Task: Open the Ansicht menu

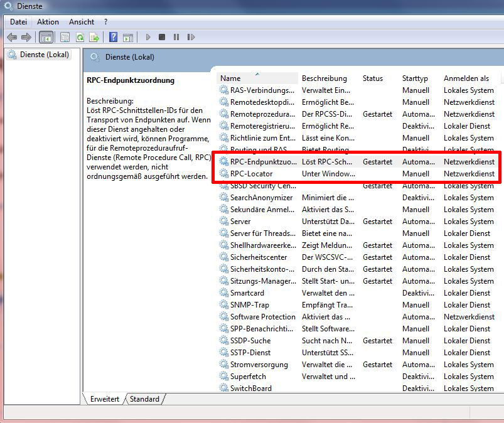Action: point(82,22)
